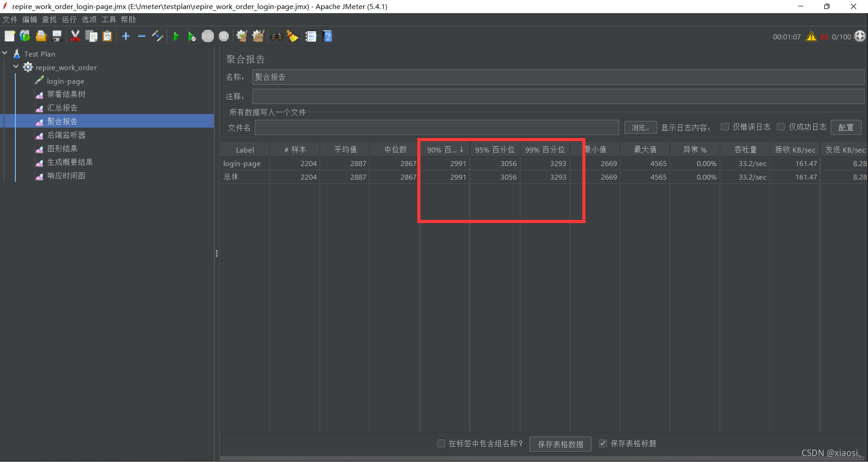Click the 配置 configure button
Screen dimensions: 868x462
[x=846, y=128]
